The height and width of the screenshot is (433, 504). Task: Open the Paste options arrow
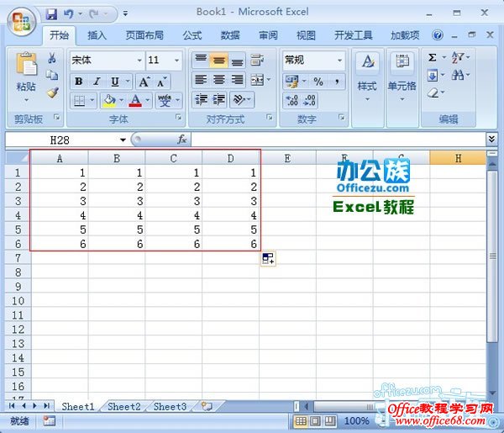(x=26, y=100)
